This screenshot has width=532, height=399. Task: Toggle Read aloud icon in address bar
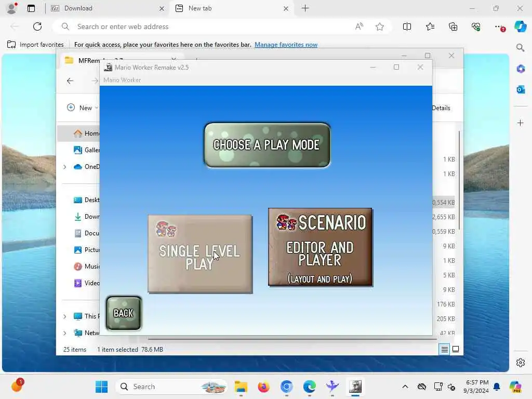(359, 26)
